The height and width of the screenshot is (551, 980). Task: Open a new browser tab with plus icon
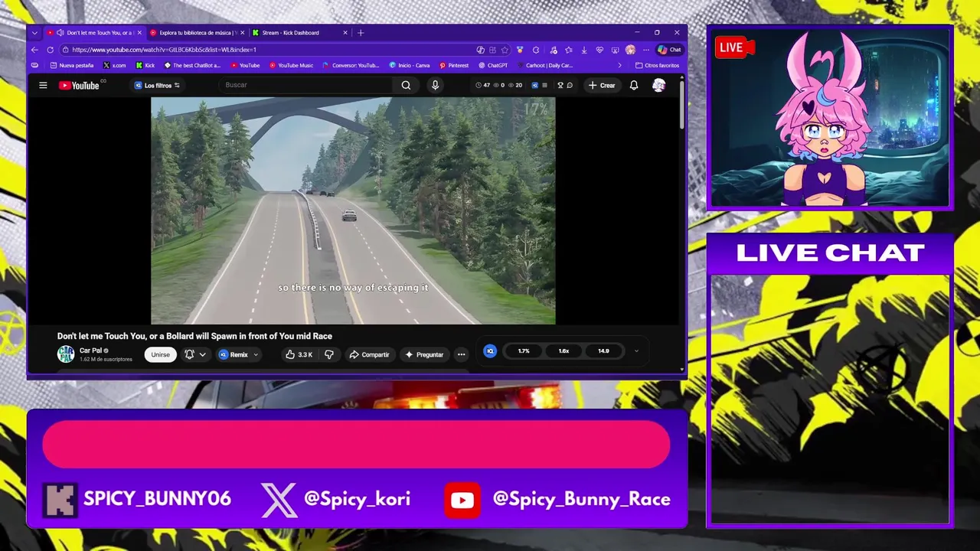(361, 32)
